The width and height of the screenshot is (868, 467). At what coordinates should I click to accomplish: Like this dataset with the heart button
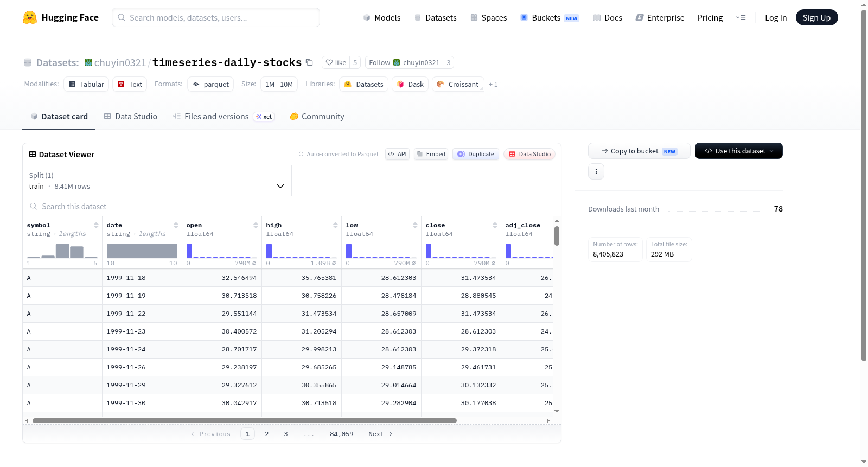[x=336, y=62]
